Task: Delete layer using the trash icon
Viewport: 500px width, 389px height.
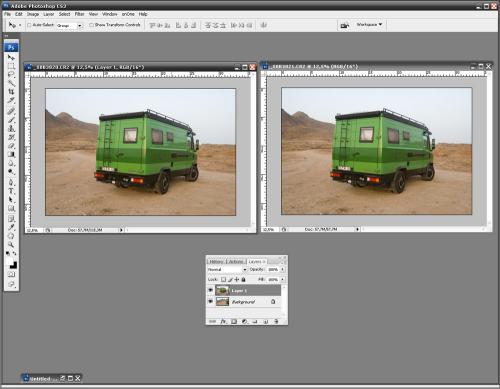Action: [x=276, y=321]
